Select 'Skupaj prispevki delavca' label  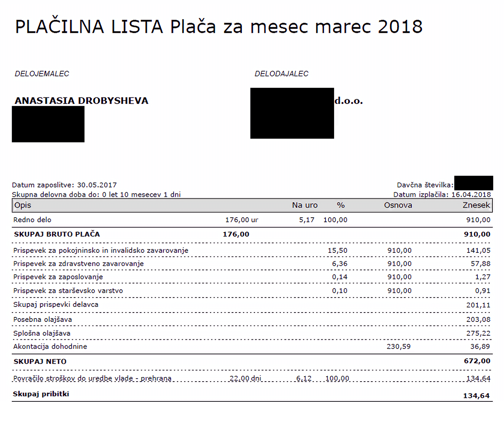point(56,305)
